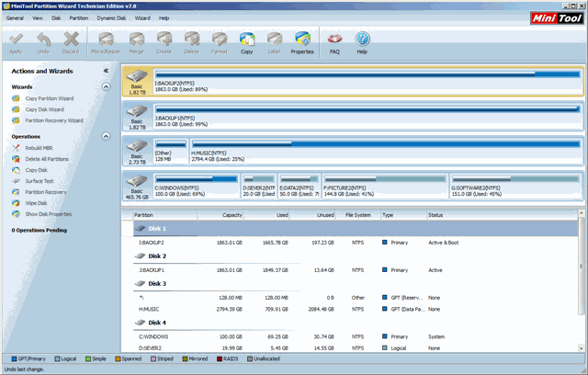Open the Help question mark icon
The height and width of the screenshot is (375, 588).
pyautogui.click(x=362, y=43)
